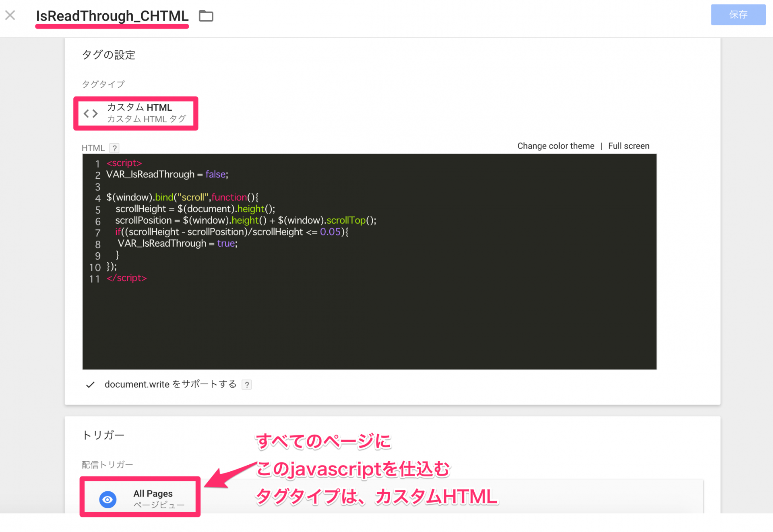Click the 保存 save button

pyautogui.click(x=738, y=15)
